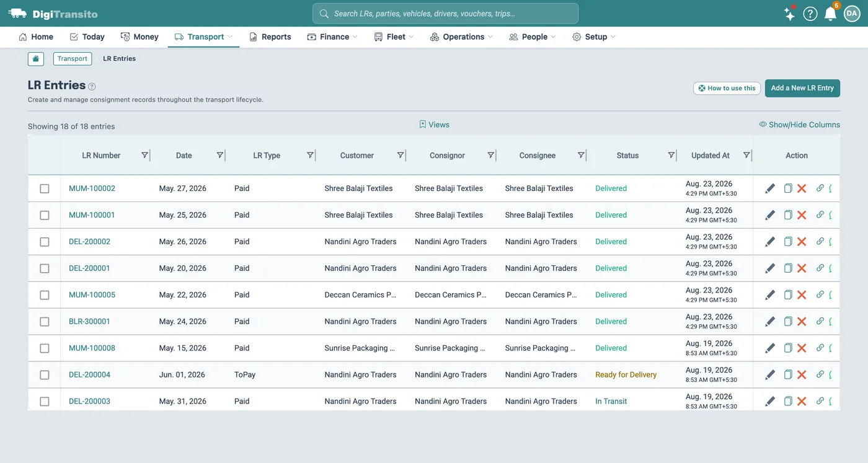
Task: Open LR number MUM-100002 link
Action: pos(92,188)
